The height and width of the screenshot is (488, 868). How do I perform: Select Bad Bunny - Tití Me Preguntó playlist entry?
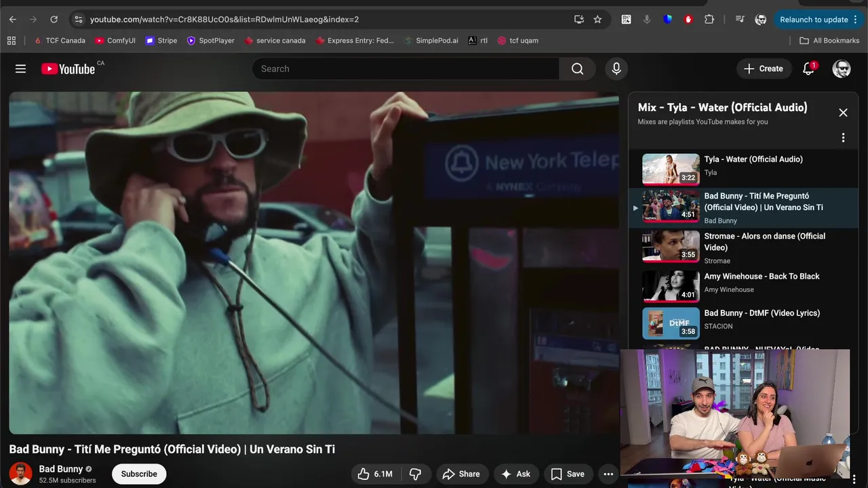(744, 207)
